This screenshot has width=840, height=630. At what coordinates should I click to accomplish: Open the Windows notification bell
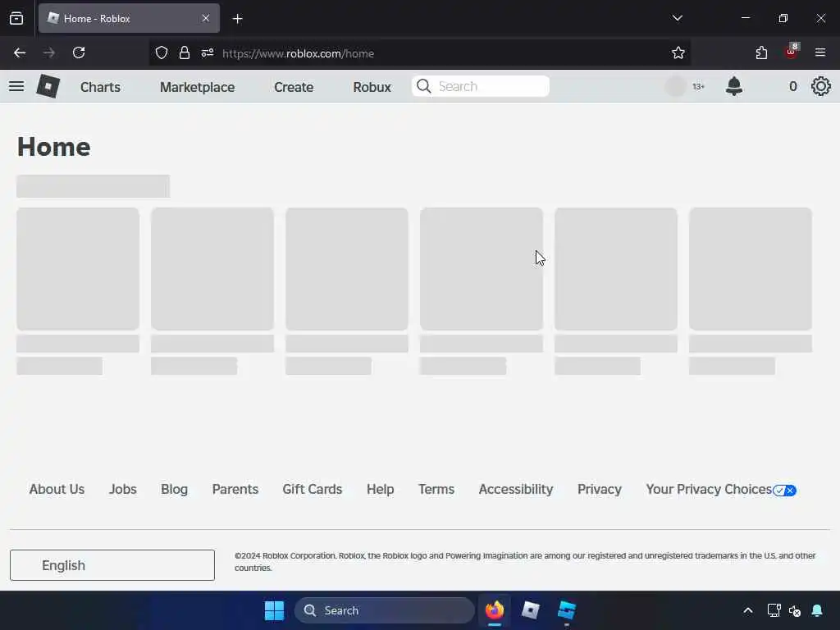[817, 610]
